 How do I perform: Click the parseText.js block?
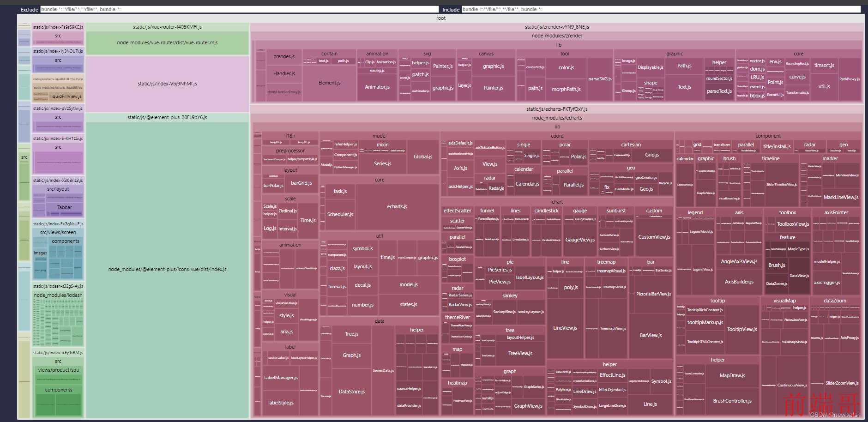[x=719, y=91]
